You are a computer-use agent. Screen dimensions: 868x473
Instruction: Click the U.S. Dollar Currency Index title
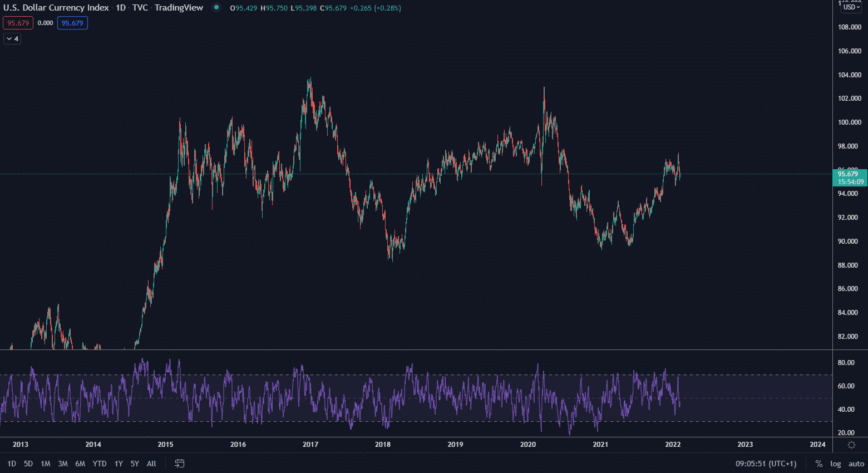point(56,8)
